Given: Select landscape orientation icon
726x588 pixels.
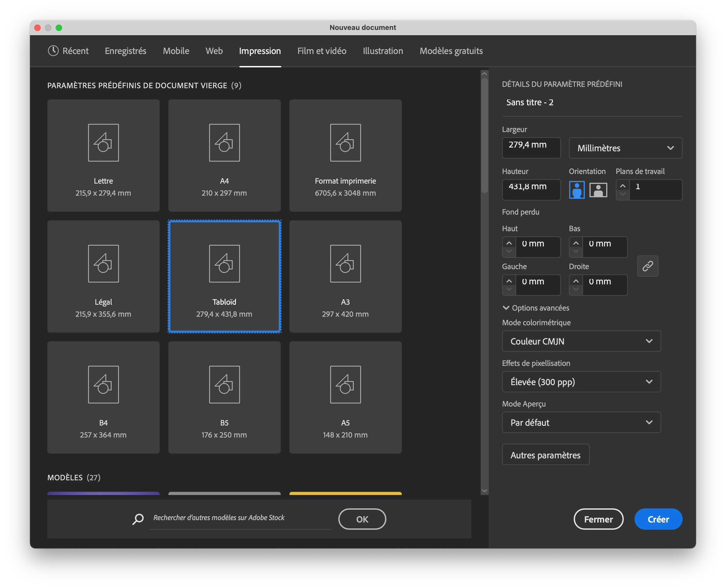Looking at the screenshot, I should click(x=598, y=190).
